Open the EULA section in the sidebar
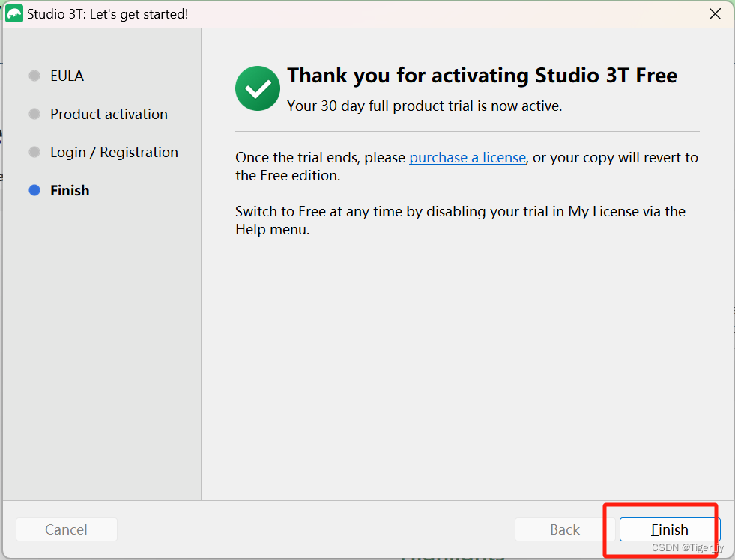Viewport: 735px width, 560px height. [67, 76]
